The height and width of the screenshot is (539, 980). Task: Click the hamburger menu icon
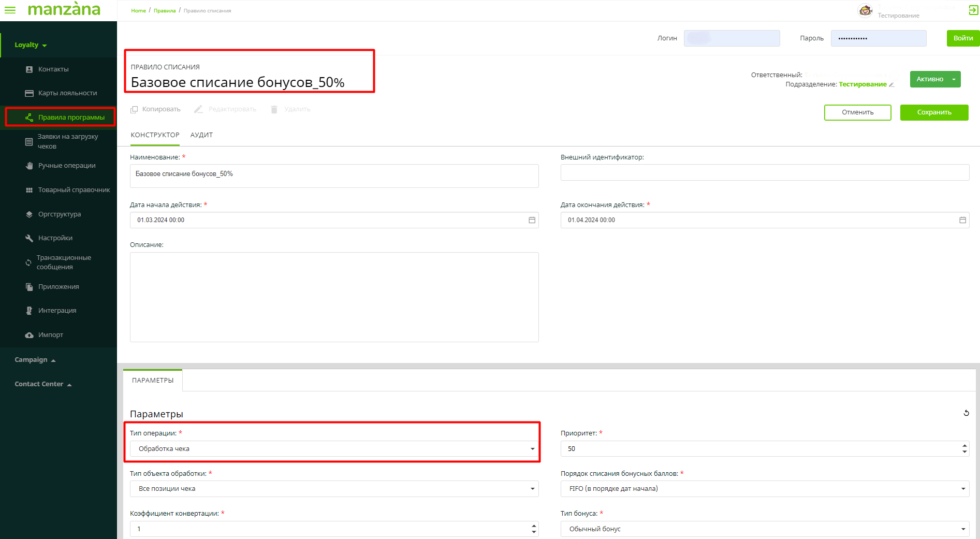tap(10, 10)
